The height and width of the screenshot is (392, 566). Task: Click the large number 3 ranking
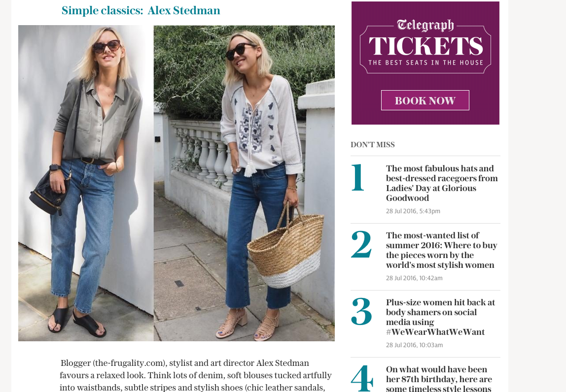click(361, 311)
